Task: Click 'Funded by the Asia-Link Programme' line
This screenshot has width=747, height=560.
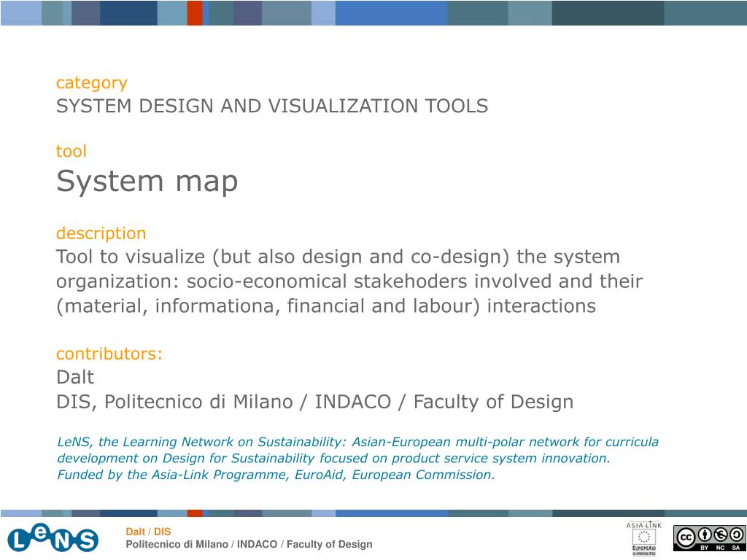Action: (276, 475)
